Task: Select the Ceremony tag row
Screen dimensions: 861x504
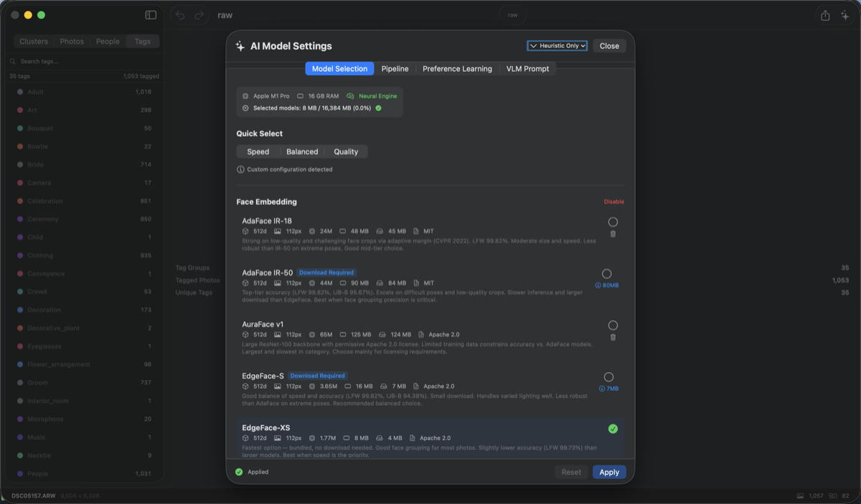Action: coord(85,219)
